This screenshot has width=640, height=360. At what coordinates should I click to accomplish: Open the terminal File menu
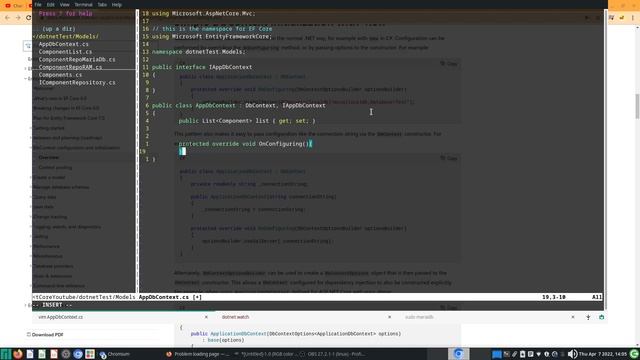pos(38,4)
